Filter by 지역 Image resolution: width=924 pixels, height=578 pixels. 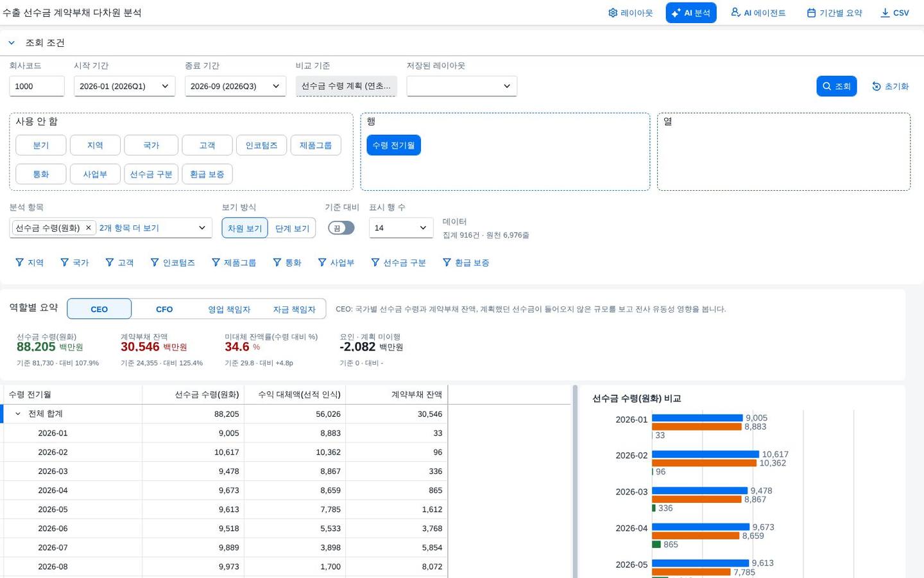(30, 263)
